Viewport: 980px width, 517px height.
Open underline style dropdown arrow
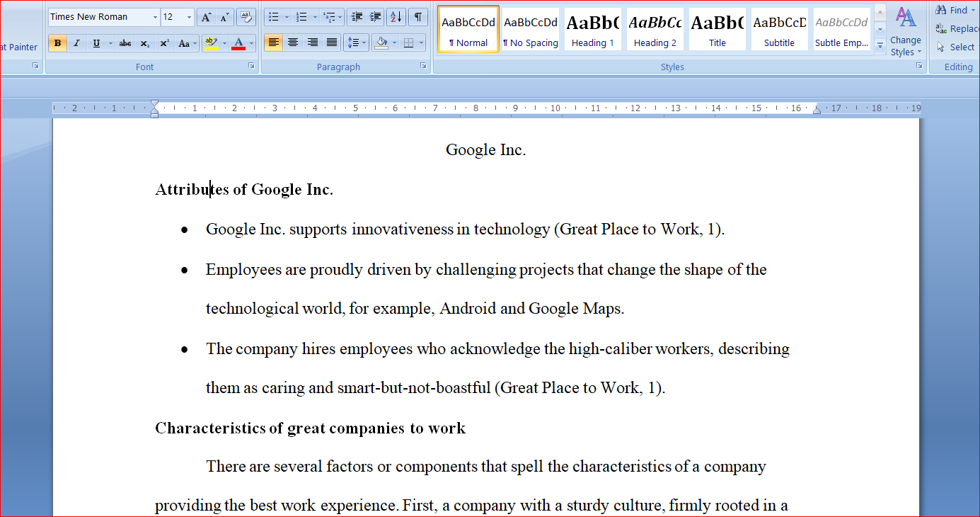pyautogui.click(x=110, y=43)
